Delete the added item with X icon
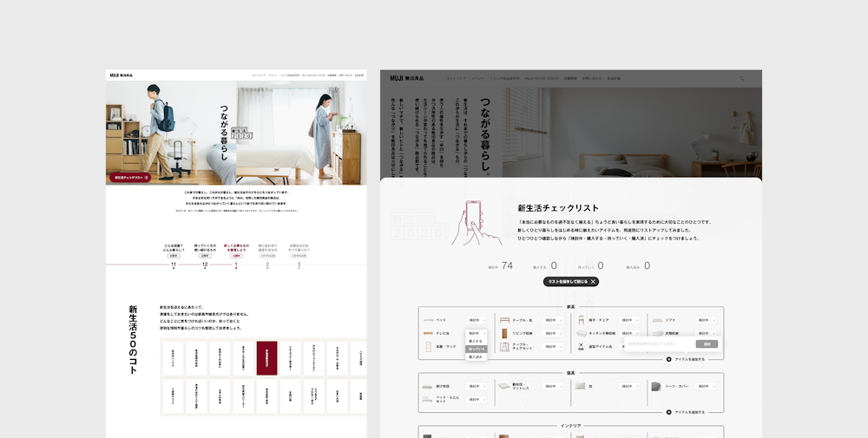 click(x=581, y=346)
